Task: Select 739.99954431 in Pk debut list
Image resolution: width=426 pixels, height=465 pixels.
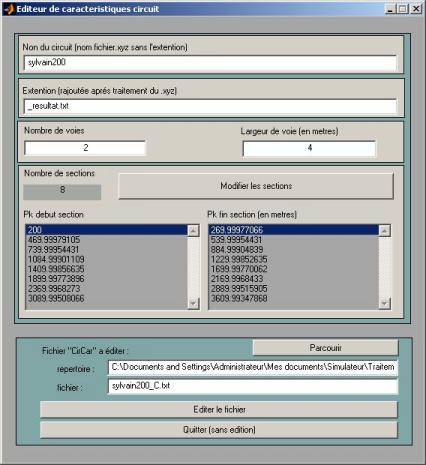Action: (107, 249)
